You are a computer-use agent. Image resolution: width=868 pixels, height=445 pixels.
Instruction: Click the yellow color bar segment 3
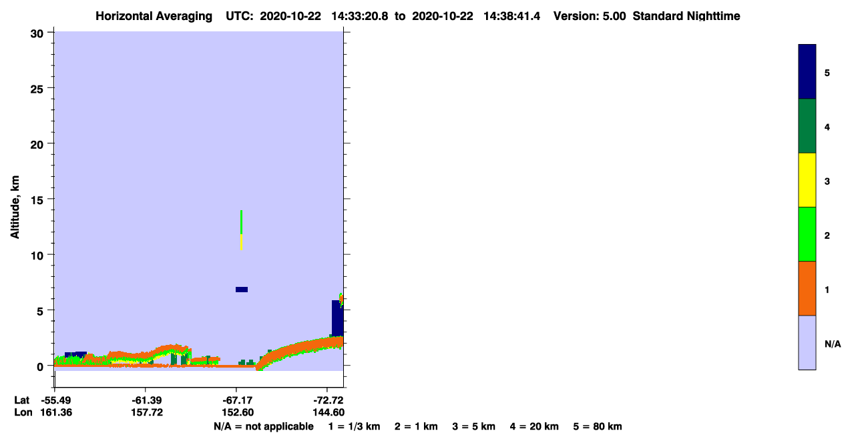[x=807, y=180]
